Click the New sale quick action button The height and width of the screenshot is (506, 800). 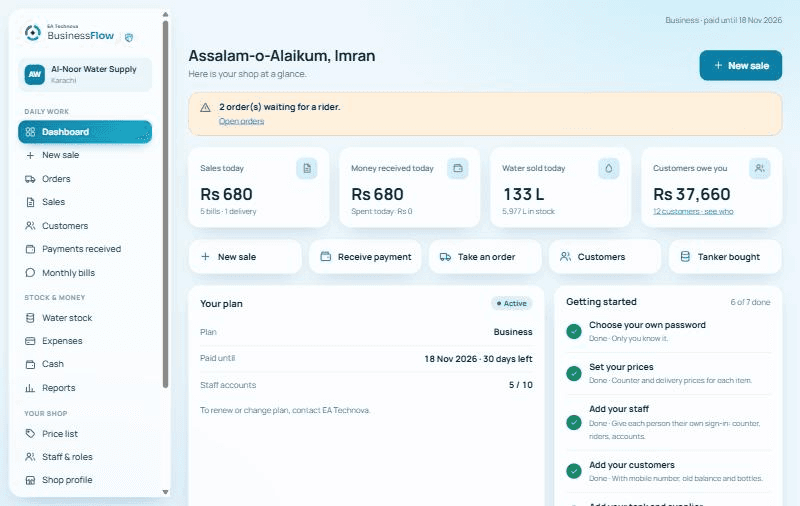coord(245,257)
